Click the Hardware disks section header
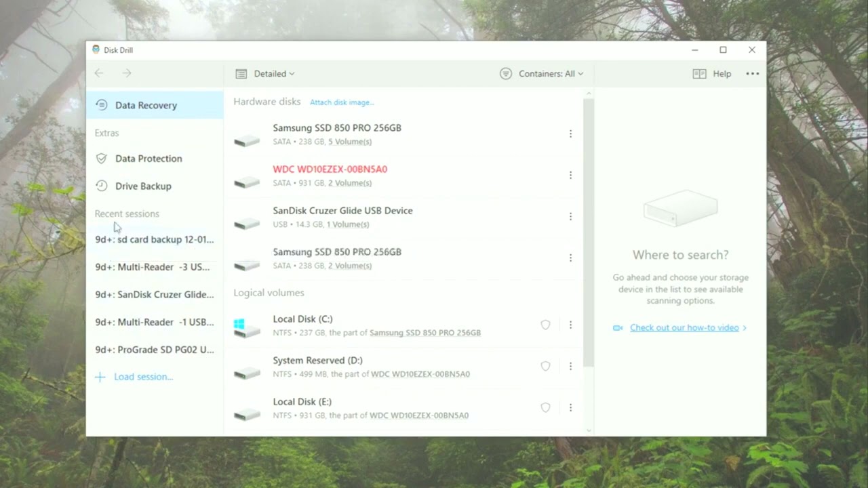Screen dimensions: 868x488 [267, 102]
